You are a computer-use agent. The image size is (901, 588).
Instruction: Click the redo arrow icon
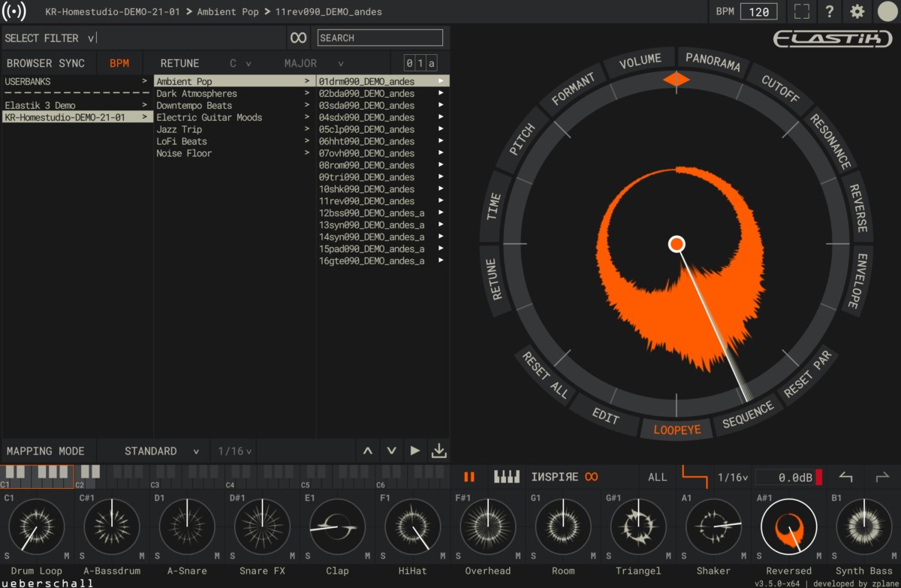click(882, 477)
